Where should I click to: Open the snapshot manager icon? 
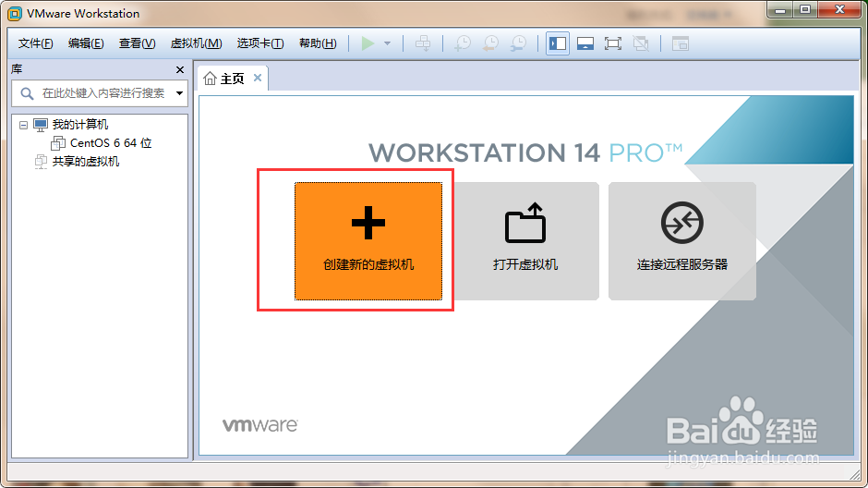click(519, 43)
